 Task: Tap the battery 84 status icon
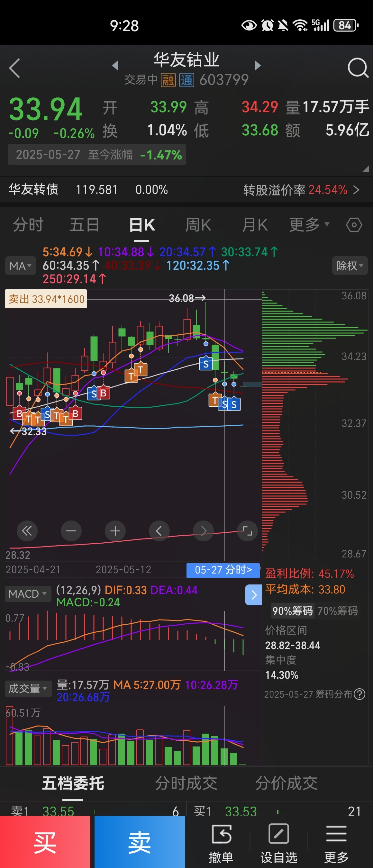pos(346,25)
